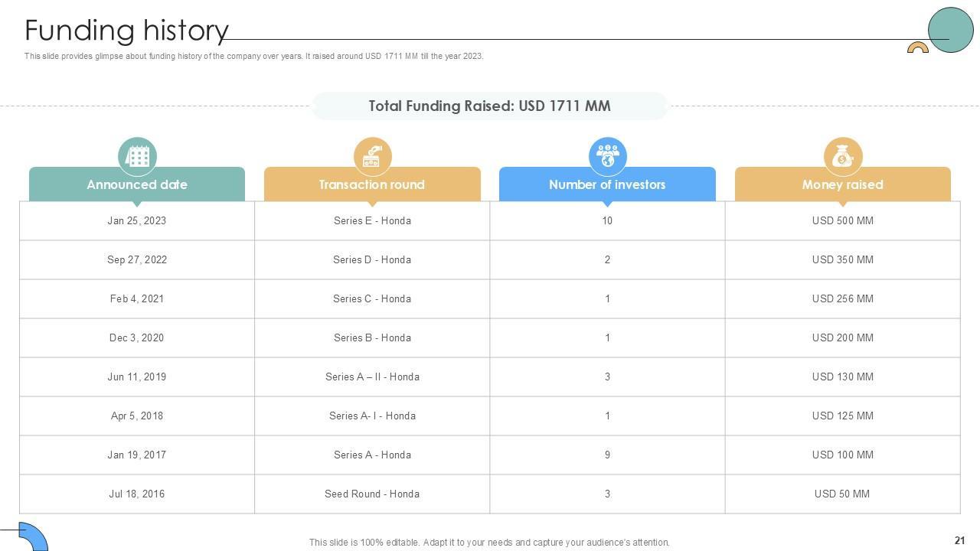The width and height of the screenshot is (980, 551).
Task: Select the Transaction round column header
Action: click(372, 184)
